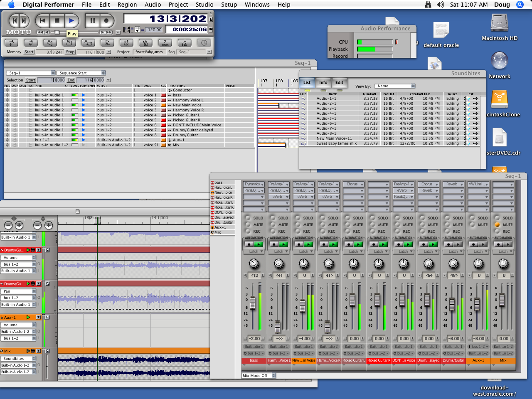The height and width of the screenshot is (399, 532).
Task: Toggle the metronome click button
Action: (x=145, y=43)
